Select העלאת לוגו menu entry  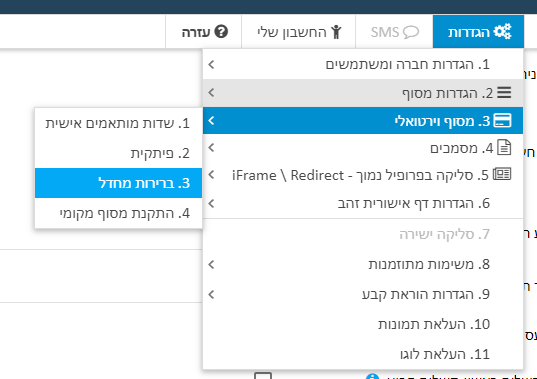point(363,354)
